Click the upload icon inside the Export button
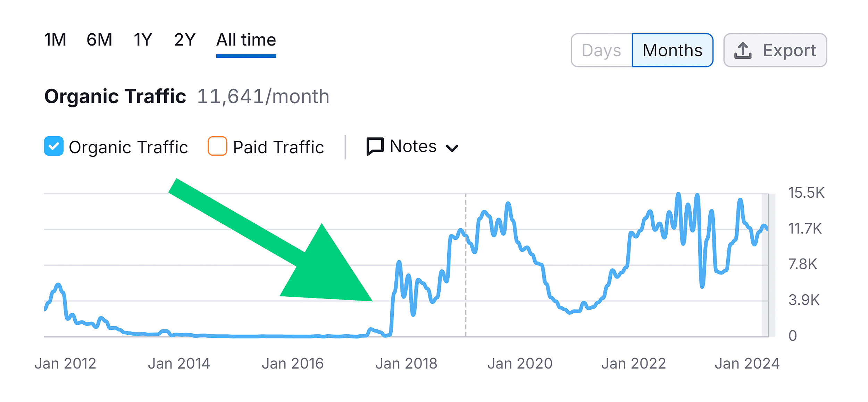Screen dimensions: 868x402 [x=743, y=50]
